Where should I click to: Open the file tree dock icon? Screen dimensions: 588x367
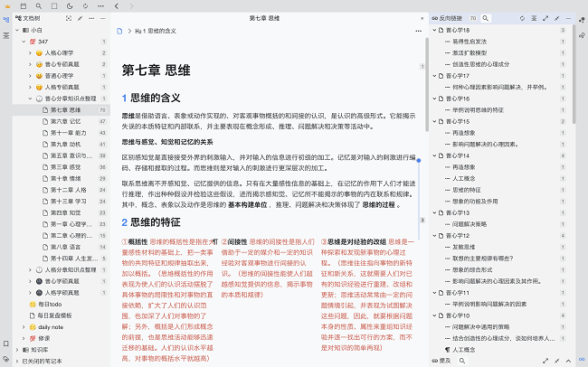6,20
